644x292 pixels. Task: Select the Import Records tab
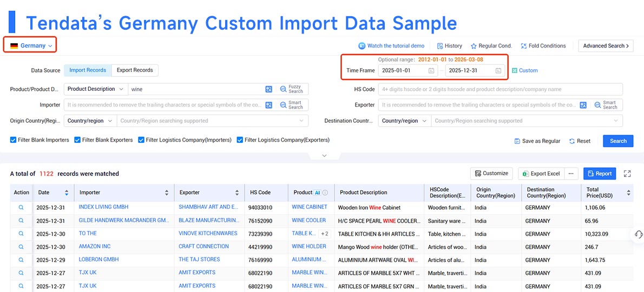pyautogui.click(x=88, y=70)
